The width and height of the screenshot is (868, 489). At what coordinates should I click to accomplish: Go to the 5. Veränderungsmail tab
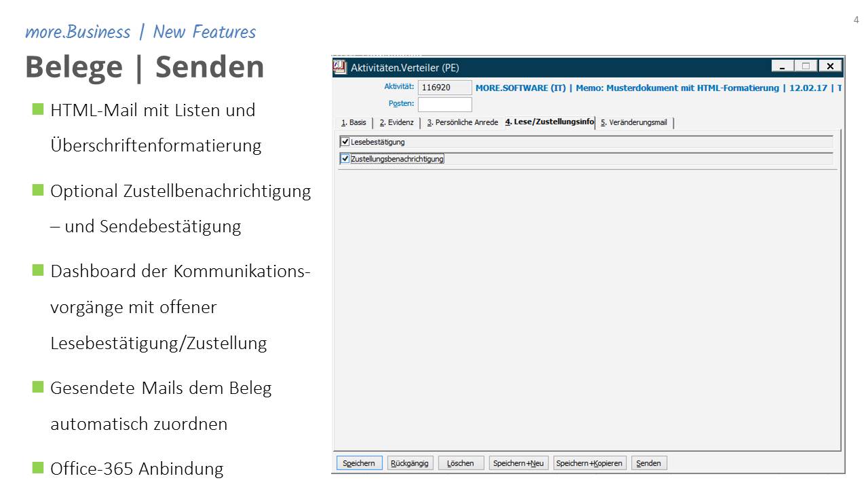(x=634, y=123)
